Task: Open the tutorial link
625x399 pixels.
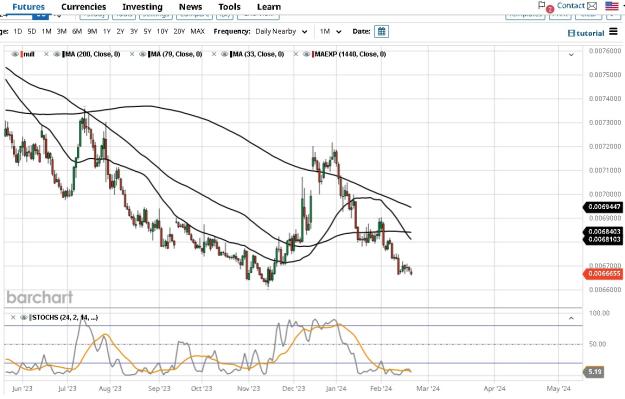Action: [x=586, y=33]
